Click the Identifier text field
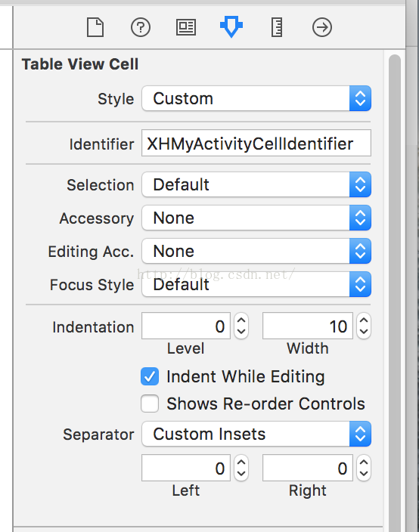 (256, 143)
